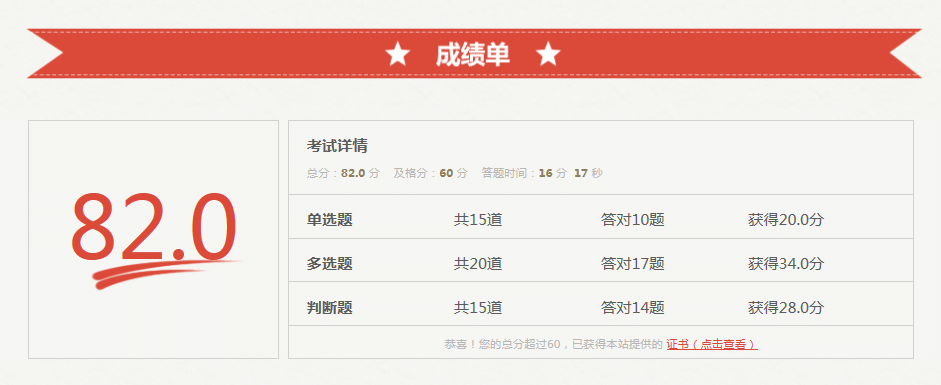Image resolution: width=941 pixels, height=385 pixels.
Task: Select the 考试详情 heading
Action: coord(337,146)
